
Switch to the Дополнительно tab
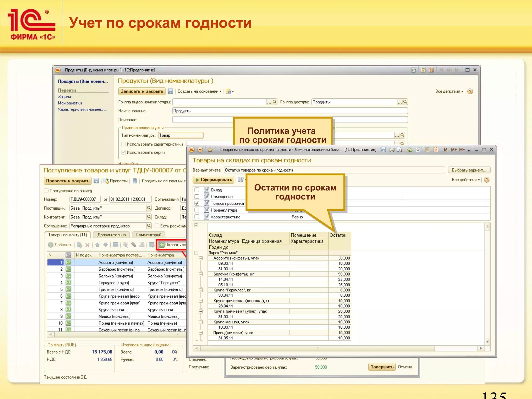click(x=111, y=235)
